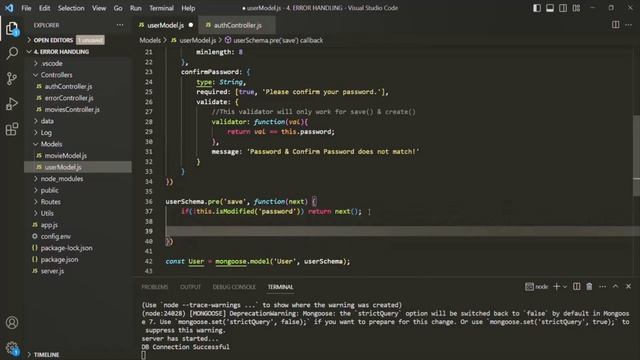This screenshot has width=640, height=360.
Task: Open moviesController.js in the file tree
Action: (78, 109)
